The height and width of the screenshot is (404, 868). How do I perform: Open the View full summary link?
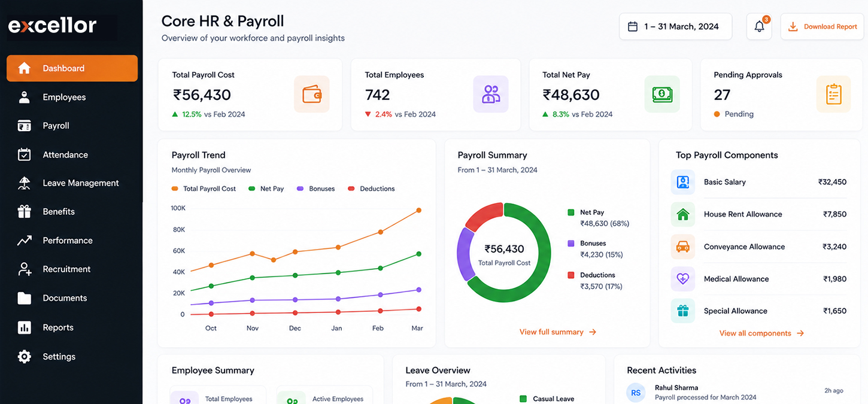(558, 332)
